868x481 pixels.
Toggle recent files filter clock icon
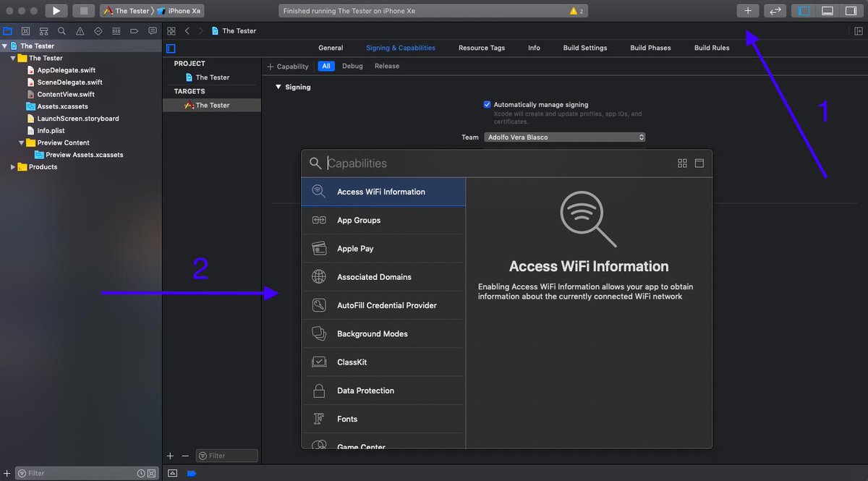[x=141, y=473]
